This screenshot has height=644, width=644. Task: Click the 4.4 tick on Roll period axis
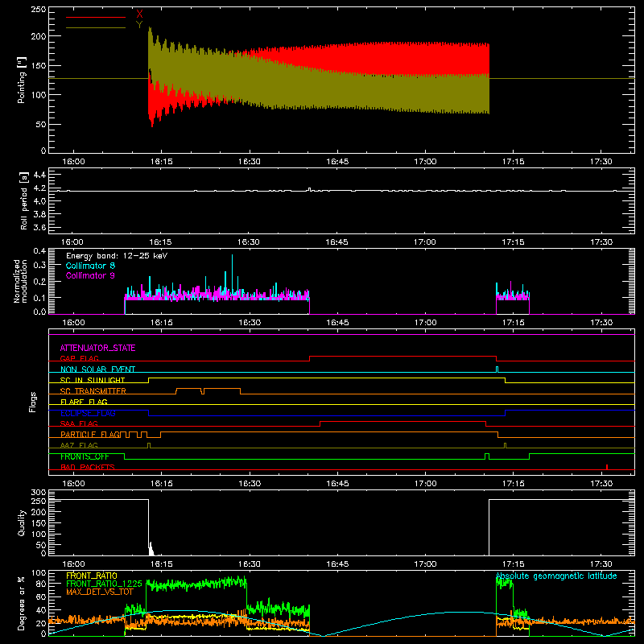click(x=39, y=175)
